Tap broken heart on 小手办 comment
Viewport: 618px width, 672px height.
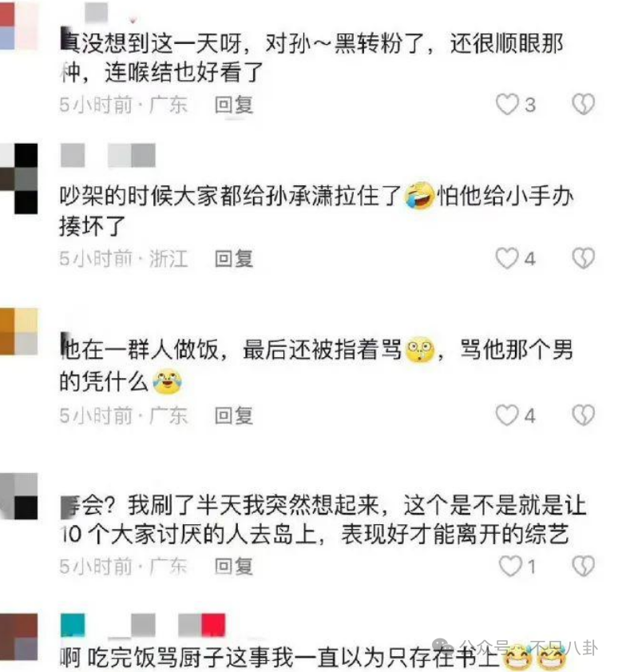584,258
